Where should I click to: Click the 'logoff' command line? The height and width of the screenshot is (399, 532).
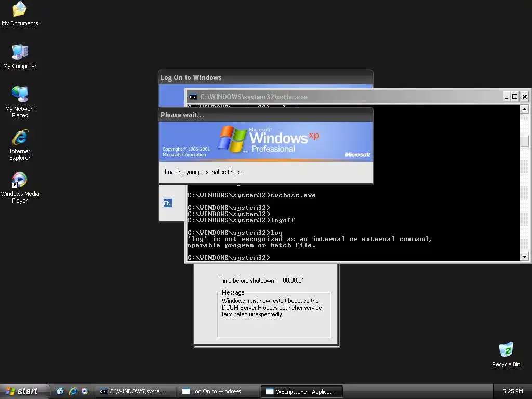241,220
